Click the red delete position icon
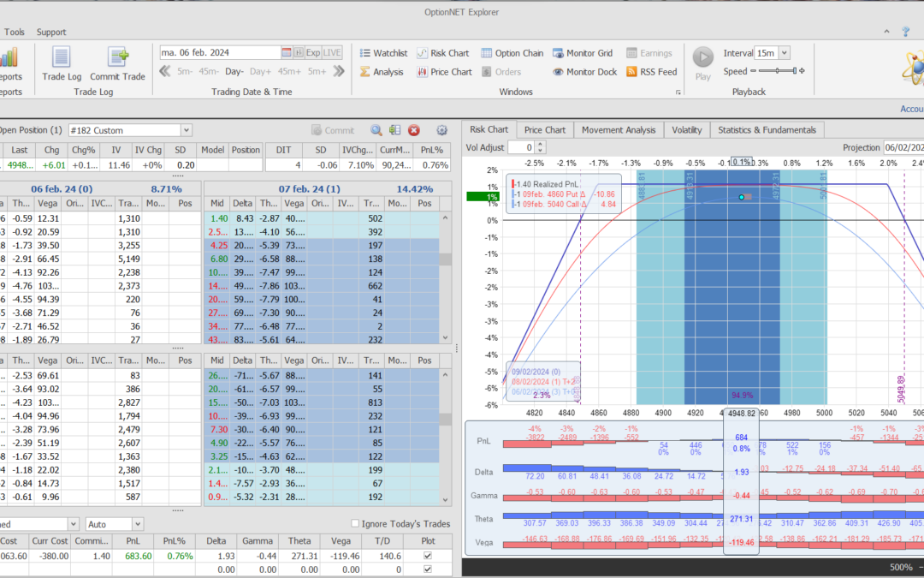 coord(413,130)
